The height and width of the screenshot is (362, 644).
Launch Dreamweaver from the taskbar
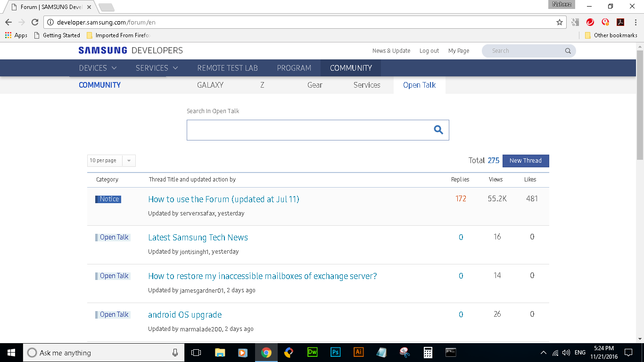312,353
